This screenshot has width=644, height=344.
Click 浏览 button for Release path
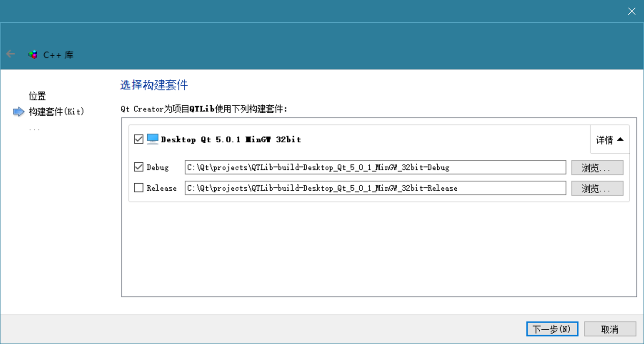(597, 188)
